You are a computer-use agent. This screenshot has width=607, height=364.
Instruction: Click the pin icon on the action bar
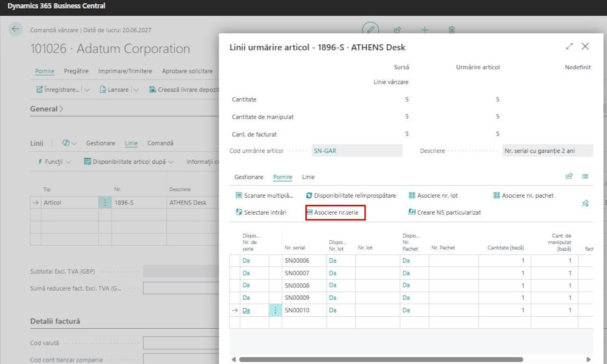pos(585,203)
